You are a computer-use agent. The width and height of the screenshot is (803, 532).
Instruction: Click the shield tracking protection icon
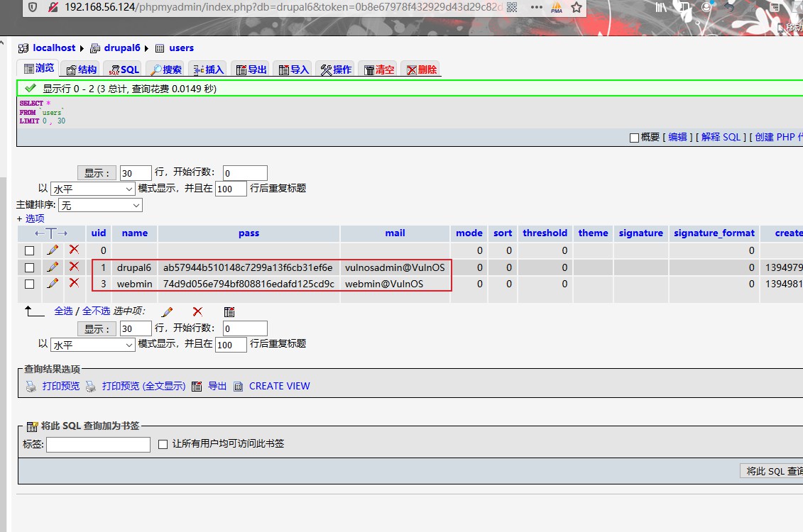[x=33, y=7]
